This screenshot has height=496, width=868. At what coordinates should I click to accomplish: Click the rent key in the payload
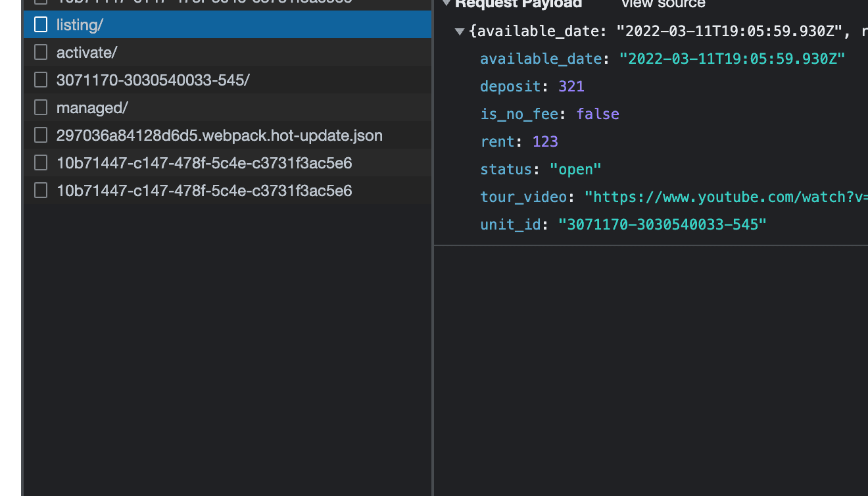coord(497,141)
